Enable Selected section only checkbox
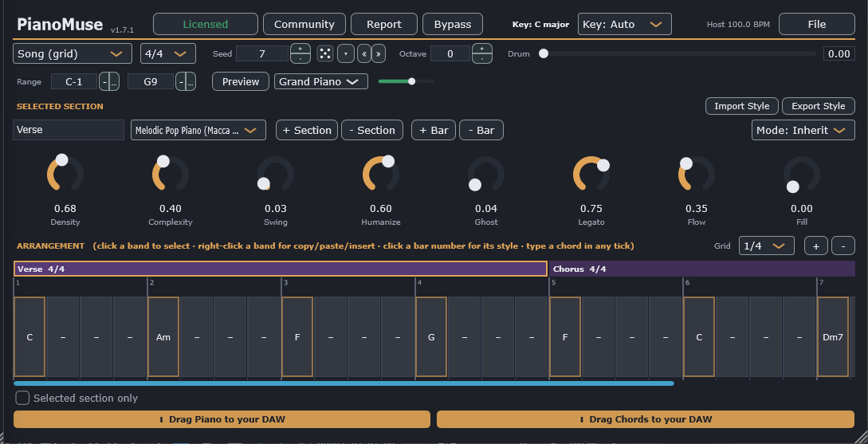Screen dimensions: 868x444 [22, 398]
